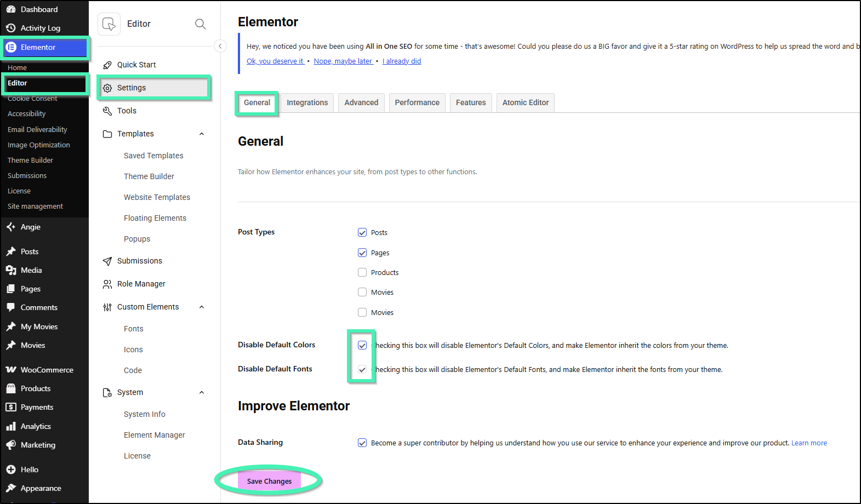Open Image Optimization in admin submenu
Viewport: 861px width, 504px height.
click(39, 145)
